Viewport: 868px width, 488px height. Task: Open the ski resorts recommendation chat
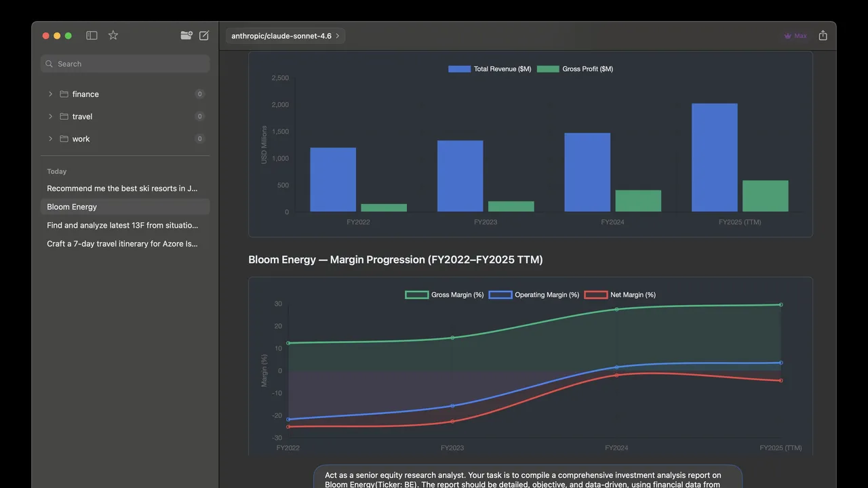pos(125,188)
